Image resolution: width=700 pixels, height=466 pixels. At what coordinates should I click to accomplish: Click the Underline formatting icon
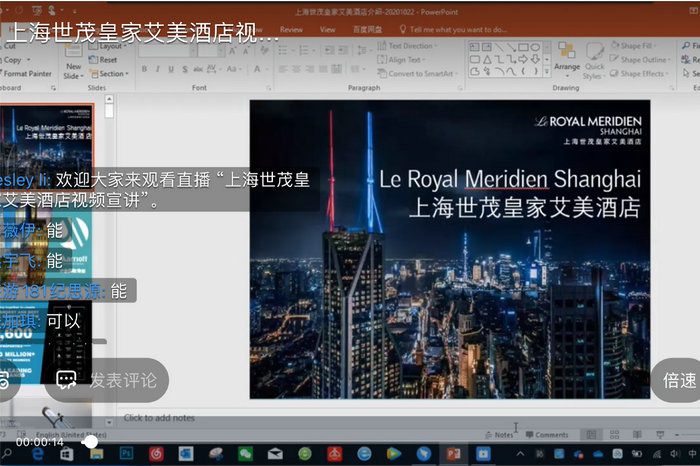pos(171,69)
